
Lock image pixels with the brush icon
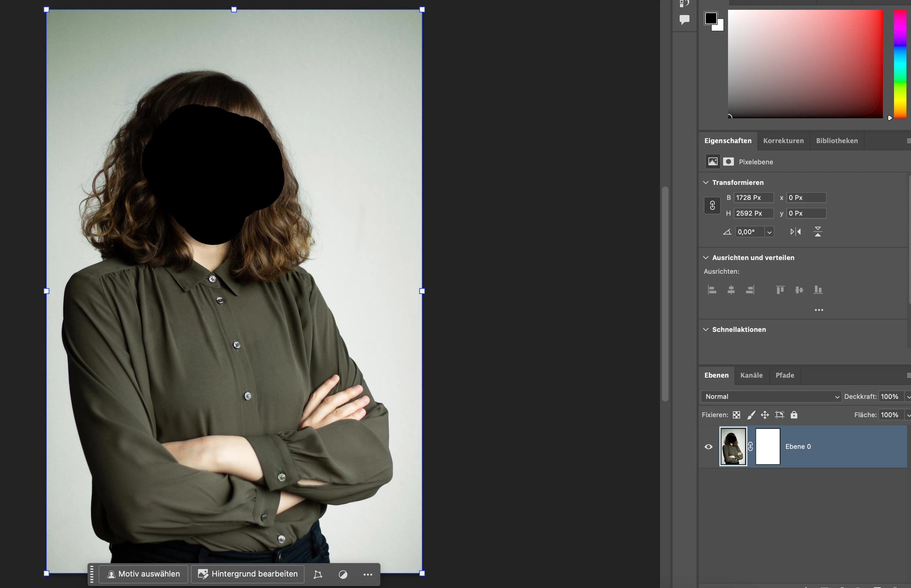point(751,415)
